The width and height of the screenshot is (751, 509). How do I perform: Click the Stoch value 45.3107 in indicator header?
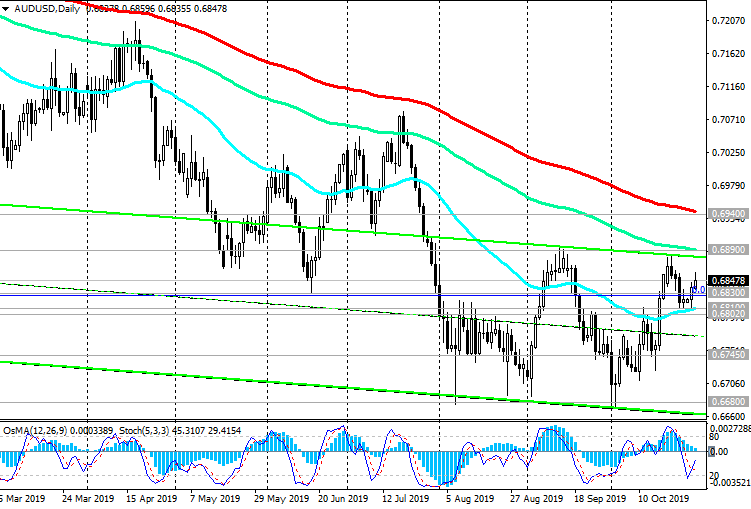click(188, 431)
